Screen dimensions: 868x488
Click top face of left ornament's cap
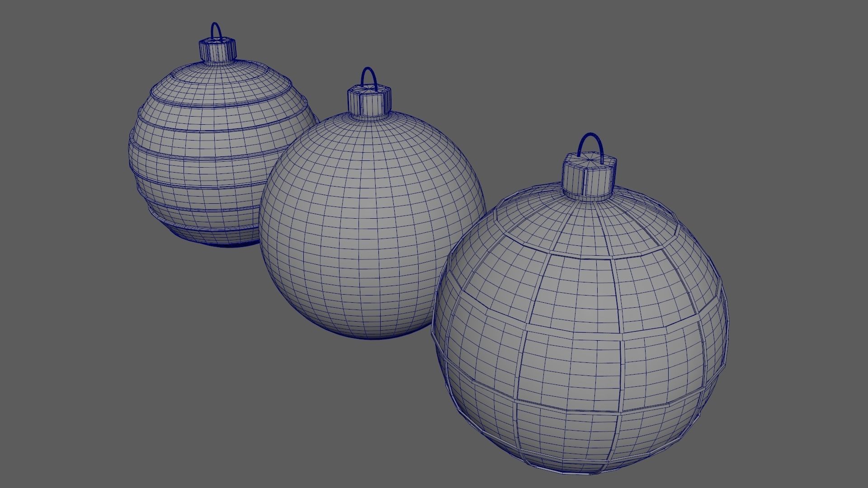[x=218, y=42]
